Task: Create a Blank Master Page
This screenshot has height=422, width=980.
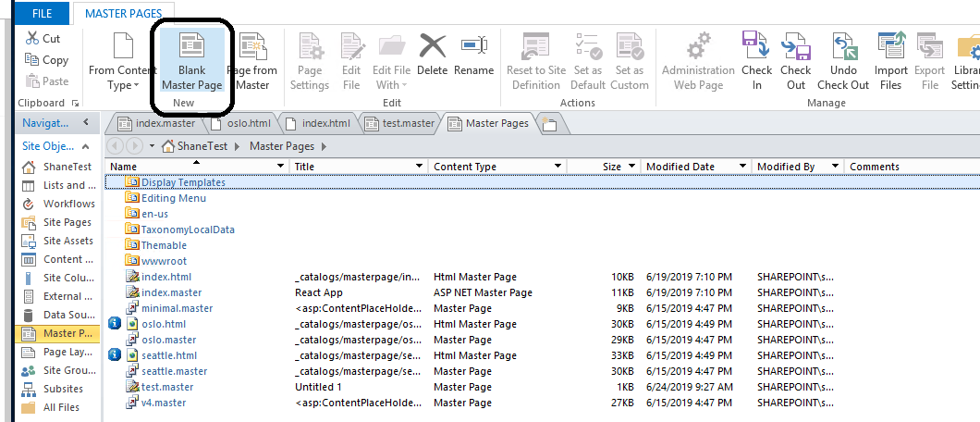Action: click(x=192, y=61)
